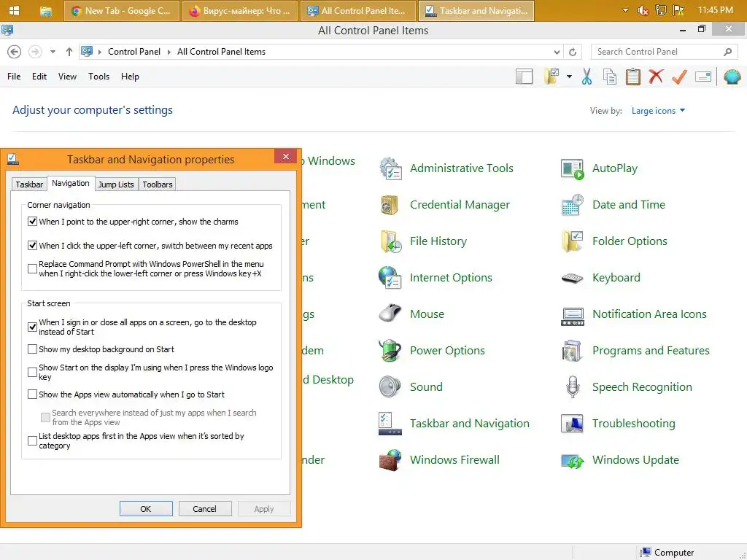Expand the root breadcrumb arrow before Control Panel

(x=99, y=52)
